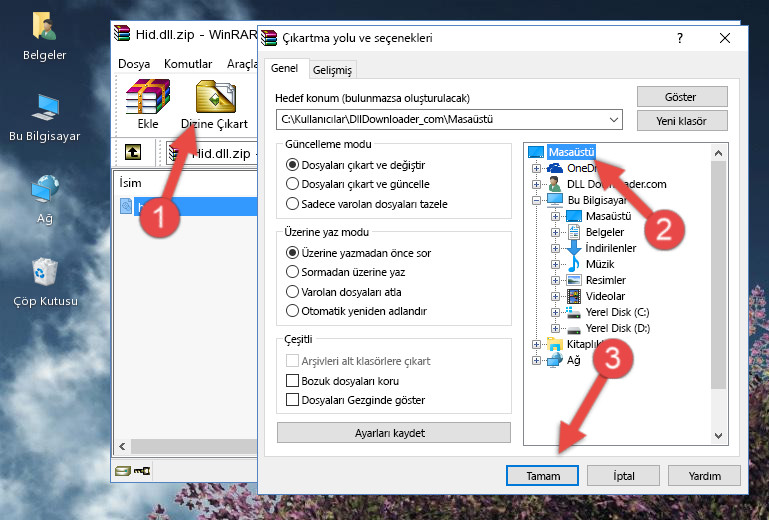769x520 pixels.
Task: Go up one folder in WinRAR
Action: pyautogui.click(x=133, y=152)
